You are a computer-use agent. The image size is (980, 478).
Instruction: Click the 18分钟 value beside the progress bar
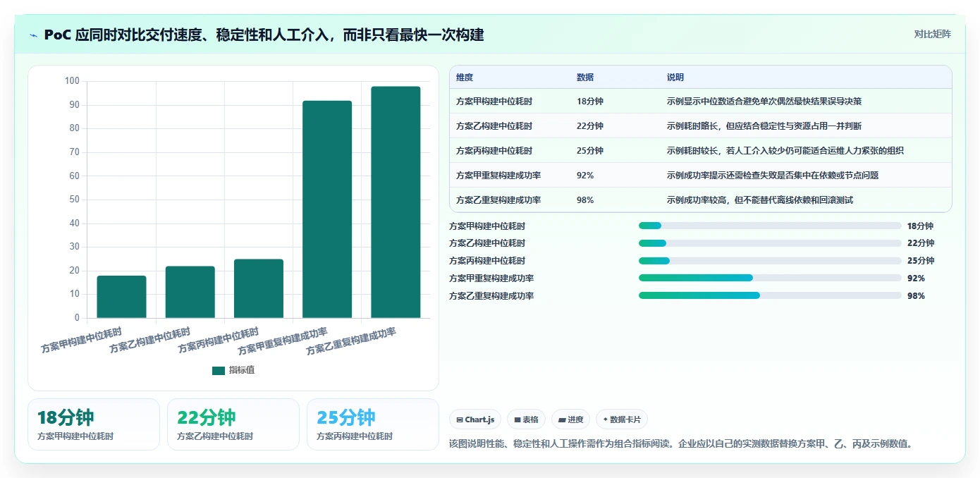point(920,226)
